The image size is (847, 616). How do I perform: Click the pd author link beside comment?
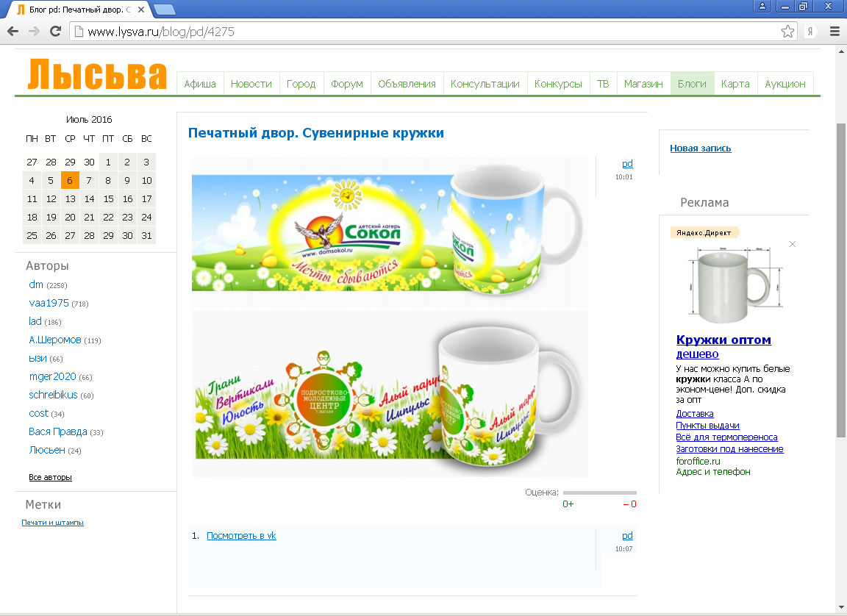pyautogui.click(x=627, y=536)
